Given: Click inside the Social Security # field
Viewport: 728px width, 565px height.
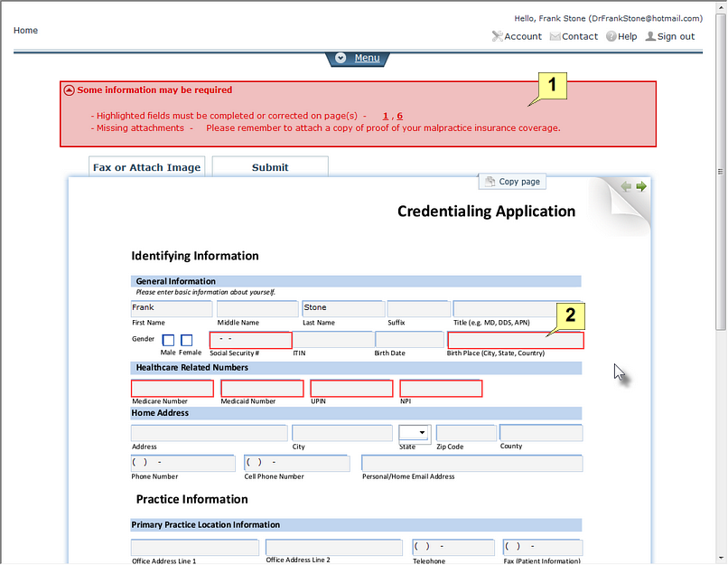Looking at the screenshot, I should coord(250,339).
